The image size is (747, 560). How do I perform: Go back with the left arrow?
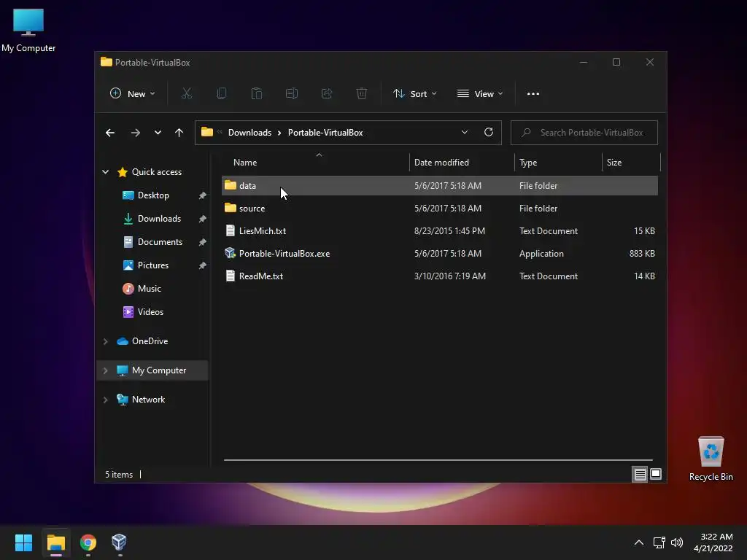[x=110, y=133]
